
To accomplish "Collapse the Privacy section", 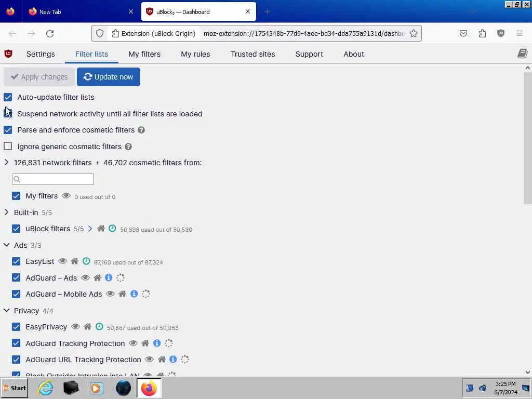I will point(6,311).
